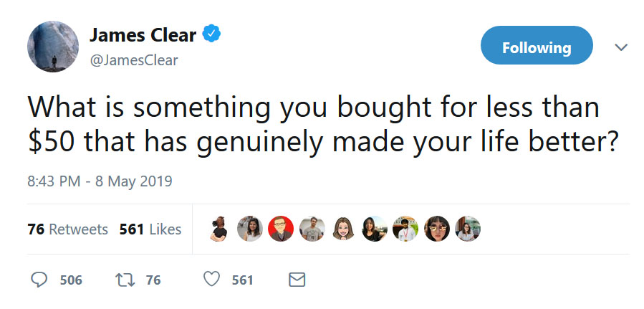Click the last liker avatar
Screen dimensions: 644x309
(468, 229)
